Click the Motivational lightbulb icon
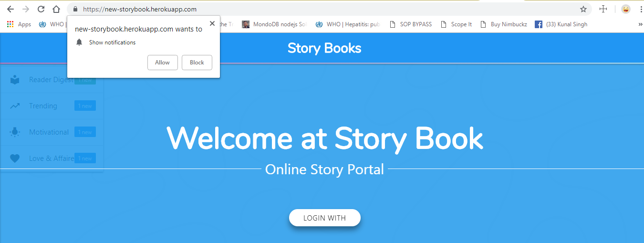The image size is (644, 243). [x=15, y=132]
